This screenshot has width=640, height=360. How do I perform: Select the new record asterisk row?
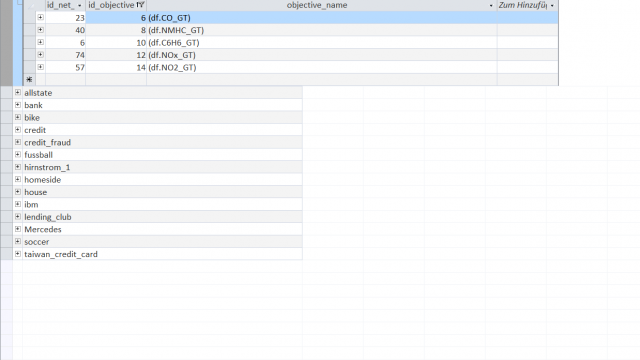[x=29, y=80]
